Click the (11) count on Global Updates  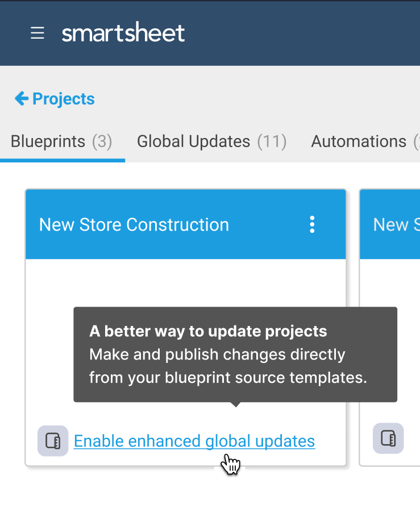pyautogui.click(x=272, y=141)
